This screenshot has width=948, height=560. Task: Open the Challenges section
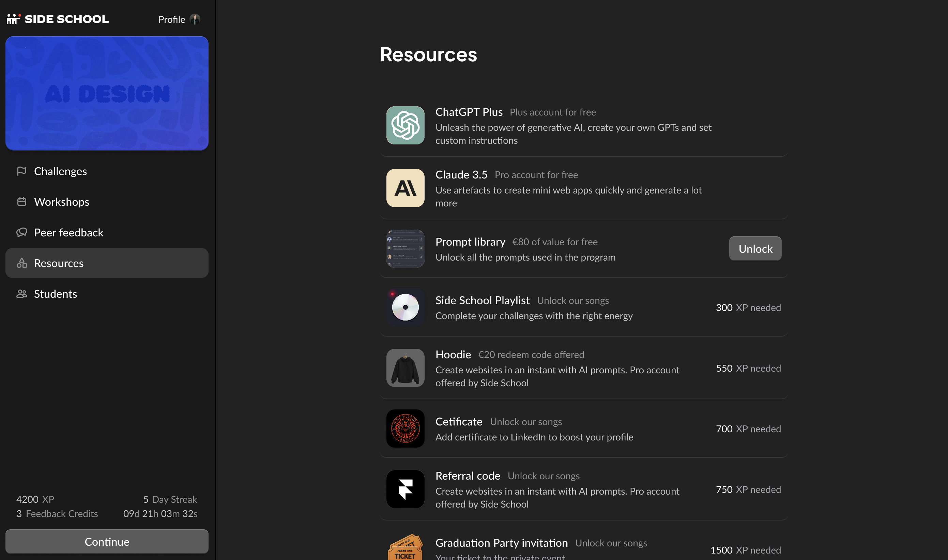(x=60, y=171)
